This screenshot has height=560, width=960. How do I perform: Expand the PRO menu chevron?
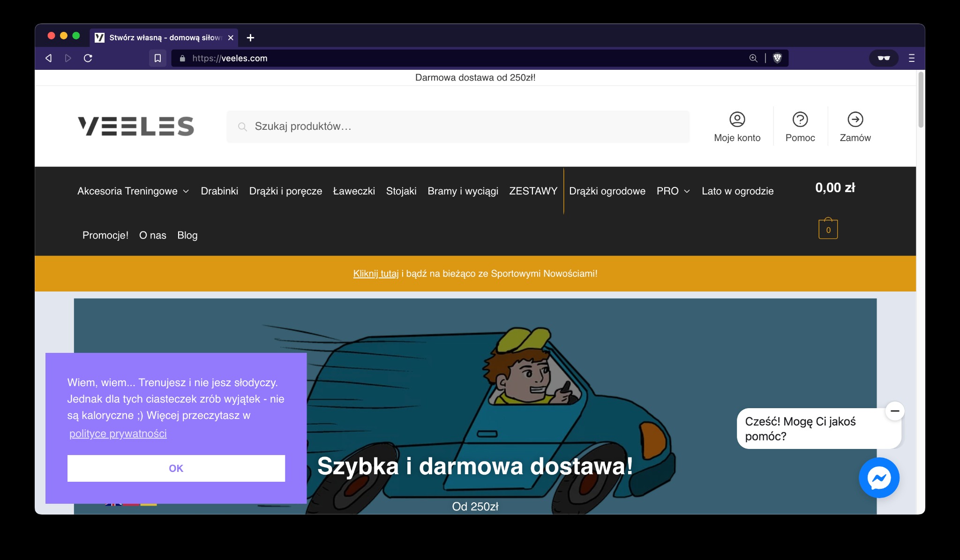687,191
